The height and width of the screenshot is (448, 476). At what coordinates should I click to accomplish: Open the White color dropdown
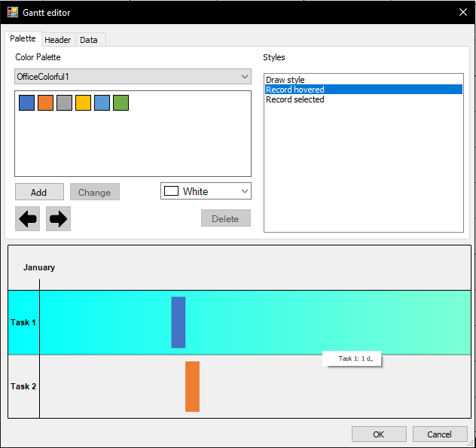click(x=206, y=191)
